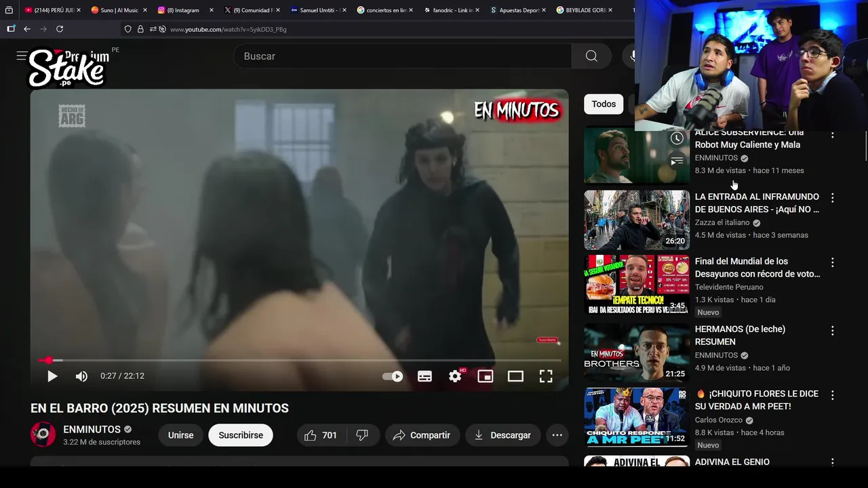
Task: Switch to the BEYBLADE Google tab
Action: point(584,10)
